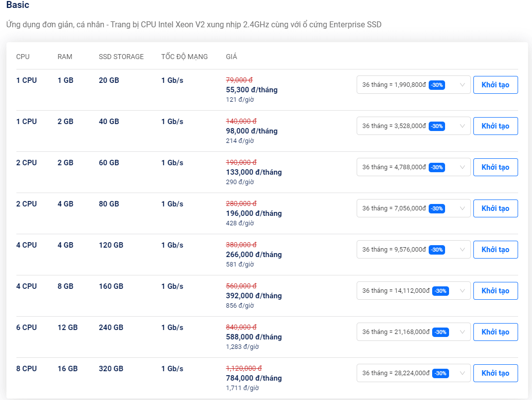Screen dimensions: 532x400
Task: Expand the 36 tháng = 3,528,000đ dropdown
Action: pos(413,126)
